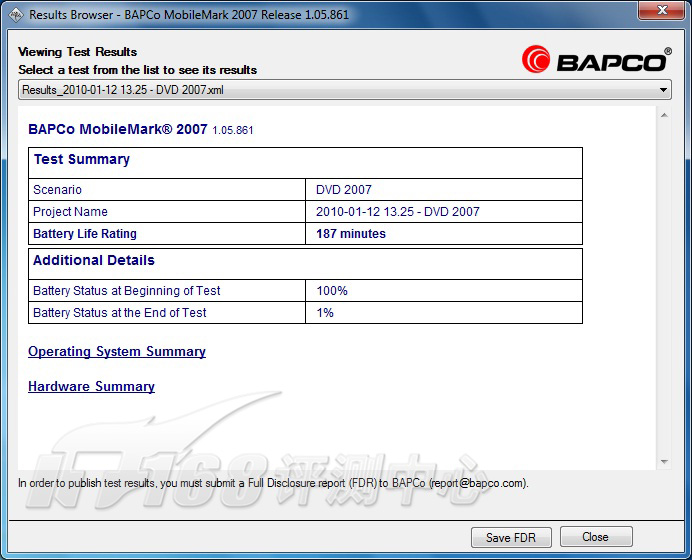The height and width of the screenshot is (560, 692).
Task: Open the Hardware Summary link
Action: [91, 387]
